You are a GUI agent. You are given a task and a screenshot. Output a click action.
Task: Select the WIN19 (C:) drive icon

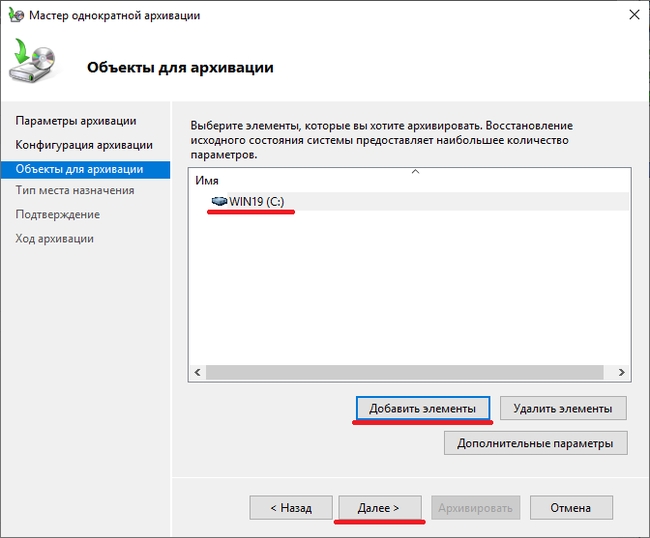tap(219, 201)
